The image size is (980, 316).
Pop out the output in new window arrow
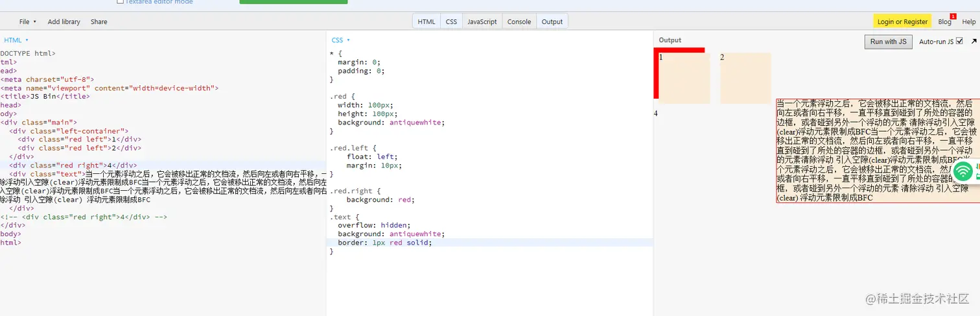tap(974, 41)
